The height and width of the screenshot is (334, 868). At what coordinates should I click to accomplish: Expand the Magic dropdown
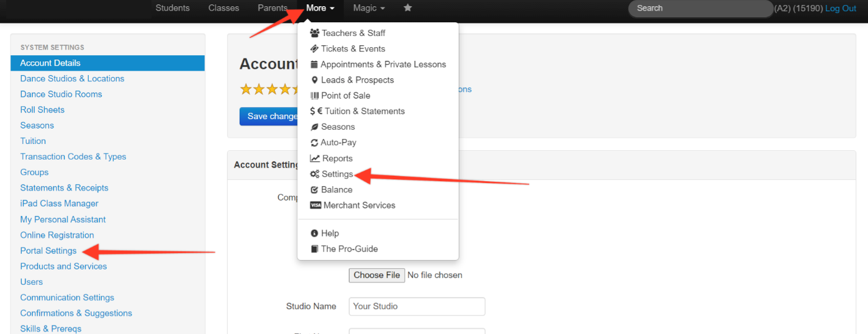point(369,8)
